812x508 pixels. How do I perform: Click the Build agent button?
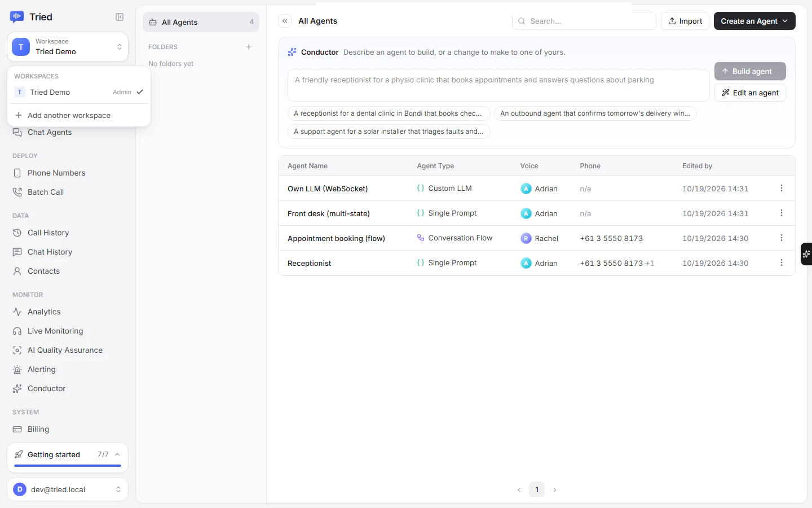tap(750, 71)
